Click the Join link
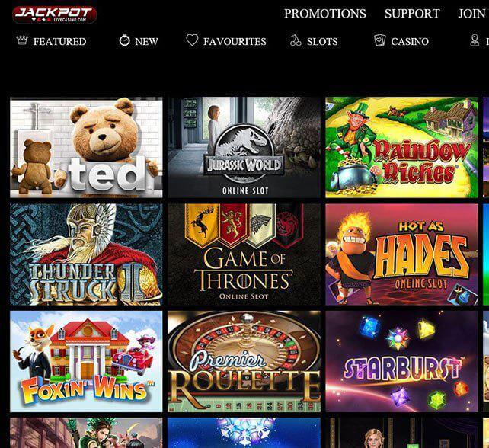Screen dimensions: 489x448 471,14
